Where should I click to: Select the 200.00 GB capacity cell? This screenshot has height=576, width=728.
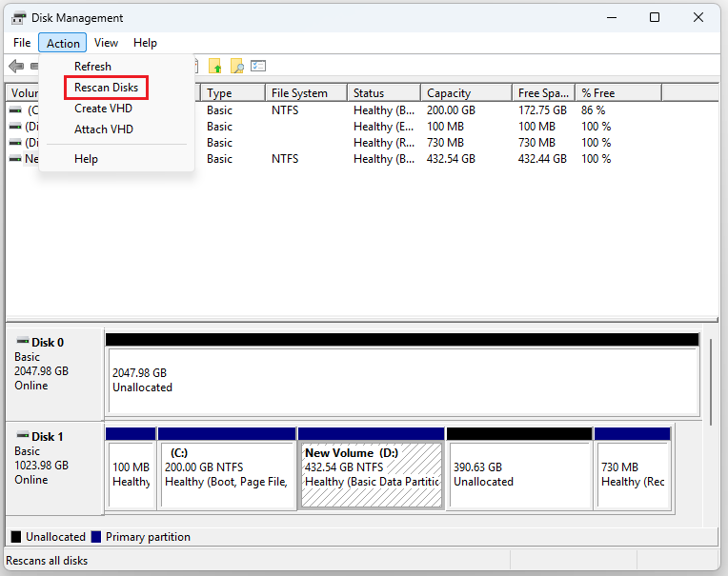pos(451,110)
